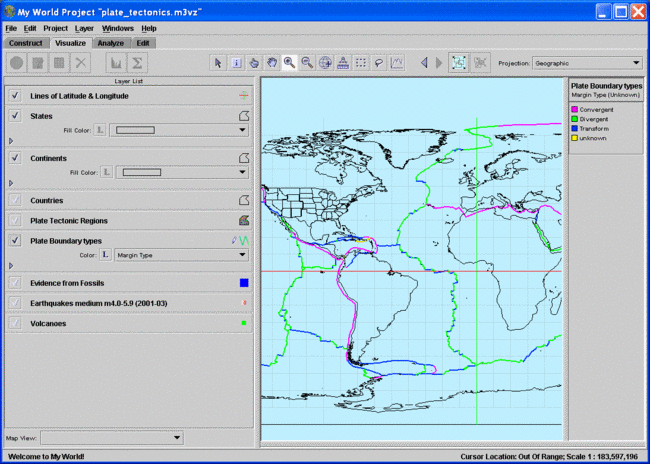Open the Map View combo box
This screenshot has height=464, width=650.
[x=114, y=437]
